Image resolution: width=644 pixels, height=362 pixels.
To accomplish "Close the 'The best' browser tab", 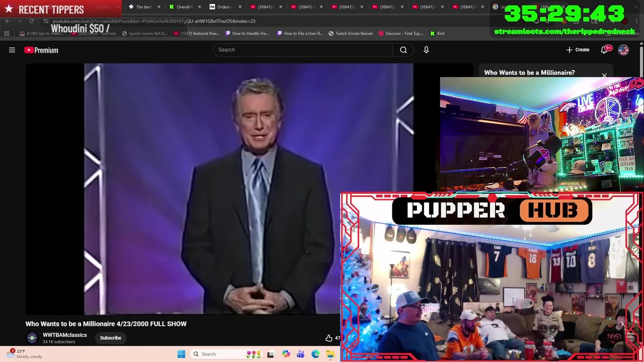I will coord(158,7).
